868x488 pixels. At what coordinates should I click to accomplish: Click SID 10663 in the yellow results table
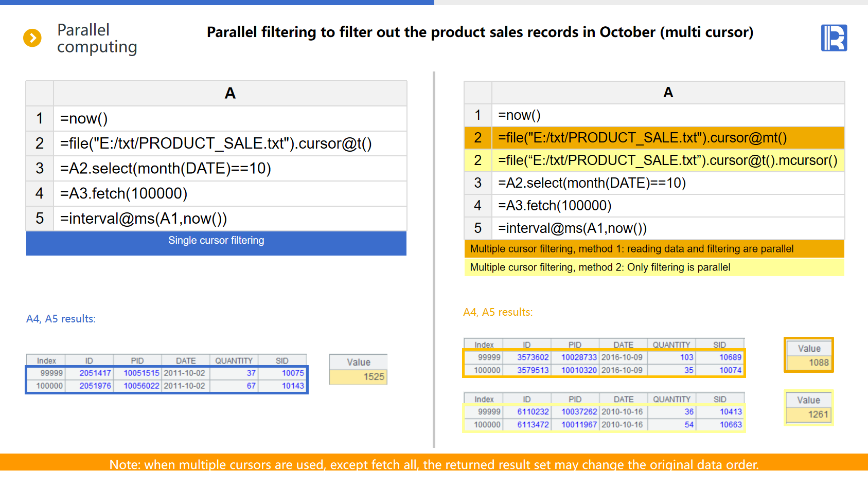click(720, 425)
